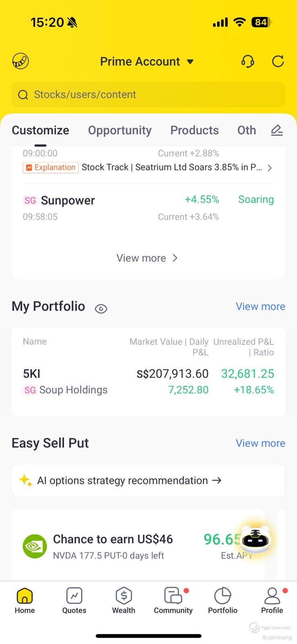Screen dimensions: 297x644
Task: Tap the edit tabs pencil icon
Action: click(x=276, y=130)
